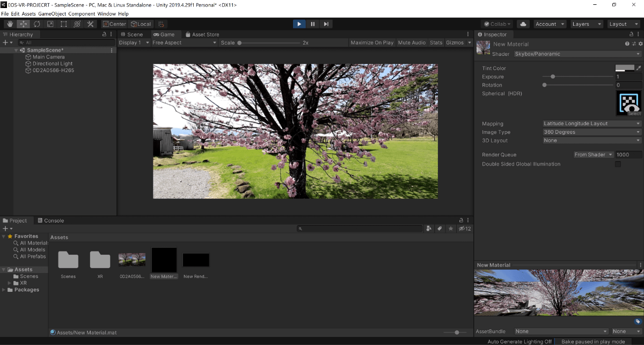Viewport: 644px width, 345px height.
Task: Toggle Maximize On Play
Action: [x=372, y=42]
